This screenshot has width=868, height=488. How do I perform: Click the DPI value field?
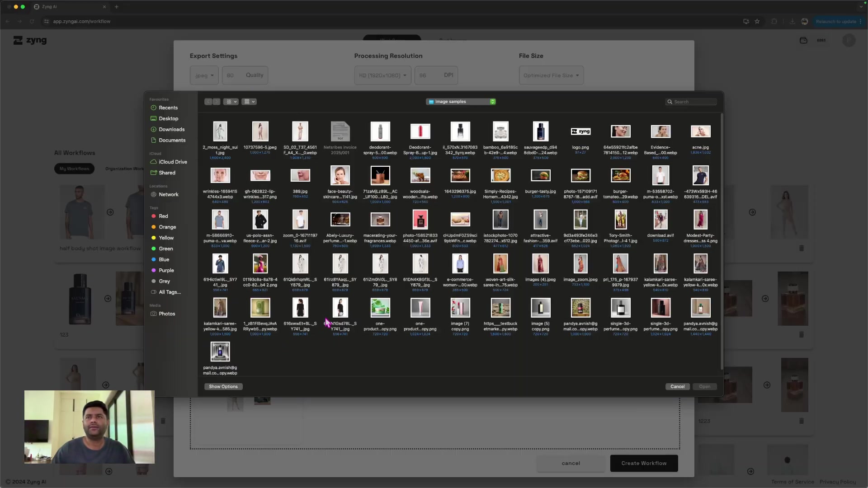point(436,75)
